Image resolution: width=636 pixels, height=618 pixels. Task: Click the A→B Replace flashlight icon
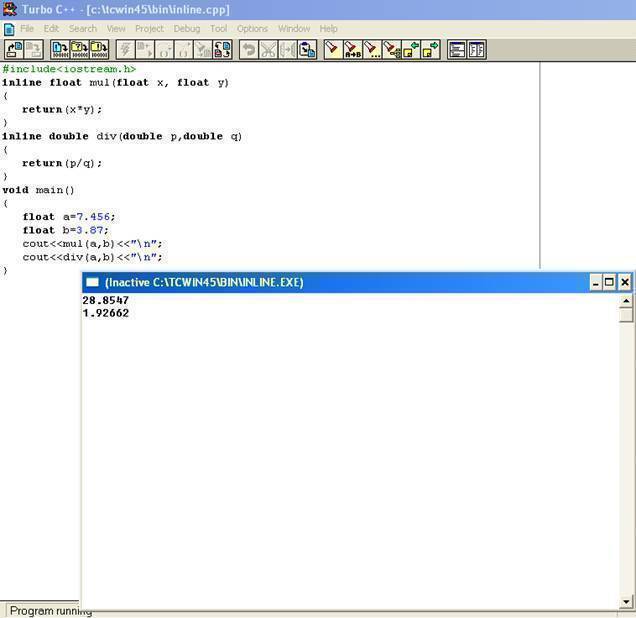pos(352,50)
